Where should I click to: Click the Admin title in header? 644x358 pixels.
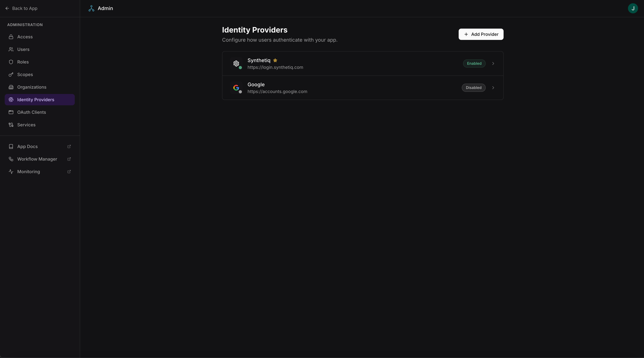105,8
